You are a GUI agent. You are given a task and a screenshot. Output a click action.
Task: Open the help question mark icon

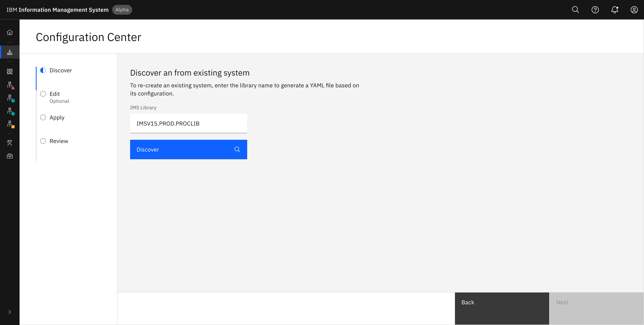coord(595,10)
